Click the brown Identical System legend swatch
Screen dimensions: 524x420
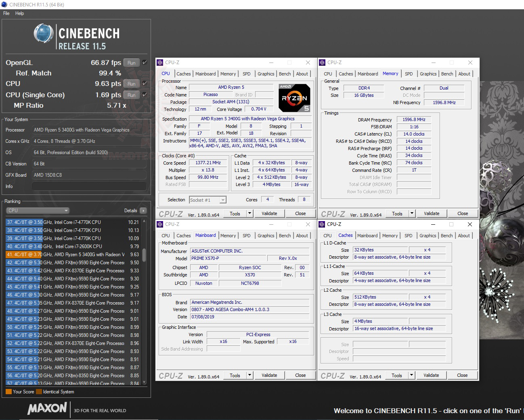point(39,391)
